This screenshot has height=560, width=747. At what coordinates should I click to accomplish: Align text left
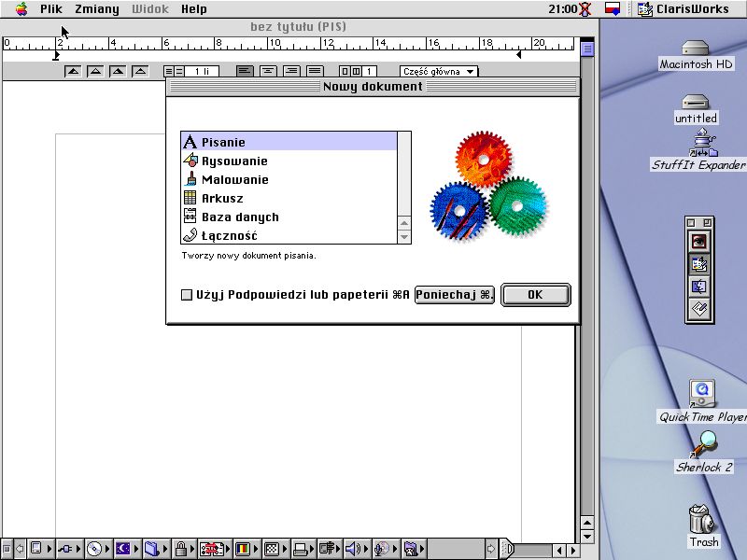[245, 72]
